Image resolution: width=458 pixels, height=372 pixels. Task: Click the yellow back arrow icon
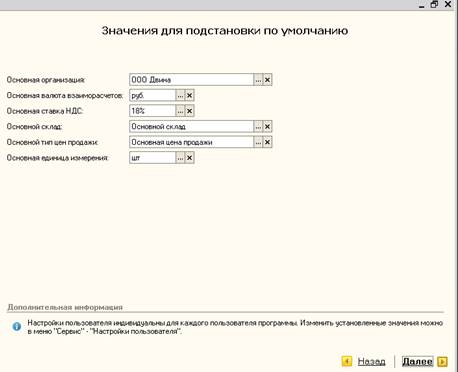[x=347, y=361]
